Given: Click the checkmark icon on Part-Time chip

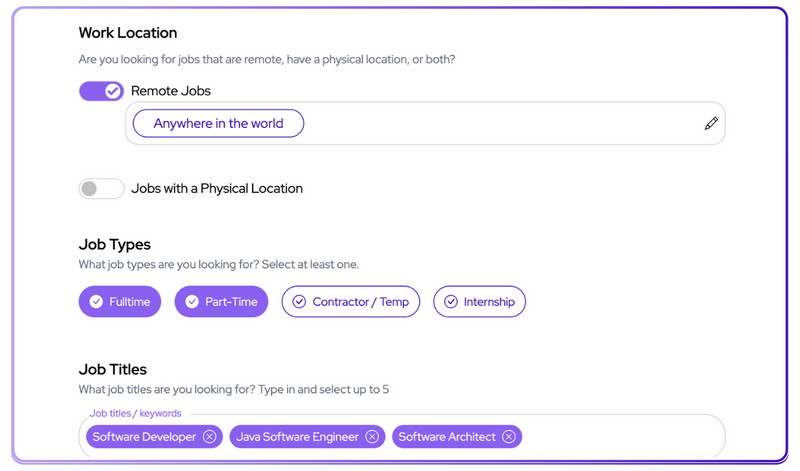Looking at the screenshot, I should pyautogui.click(x=192, y=302).
